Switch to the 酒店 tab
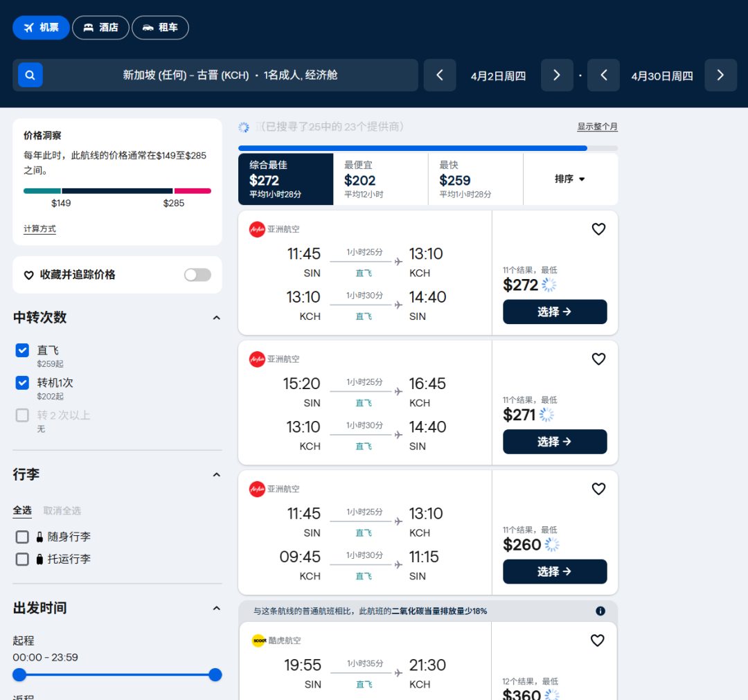The image size is (748, 700). tap(100, 28)
